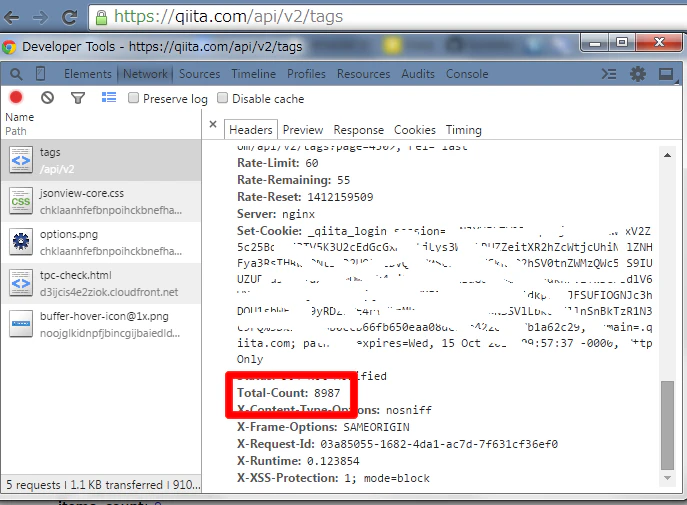Screen dimensions: 687x505
Task: Switch to the Cookies tab
Action: click(414, 130)
